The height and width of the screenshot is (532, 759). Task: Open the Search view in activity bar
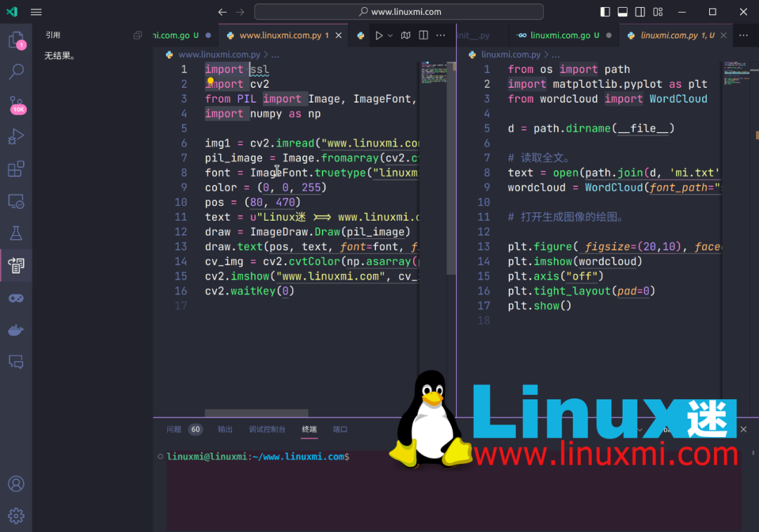[x=16, y=72]
